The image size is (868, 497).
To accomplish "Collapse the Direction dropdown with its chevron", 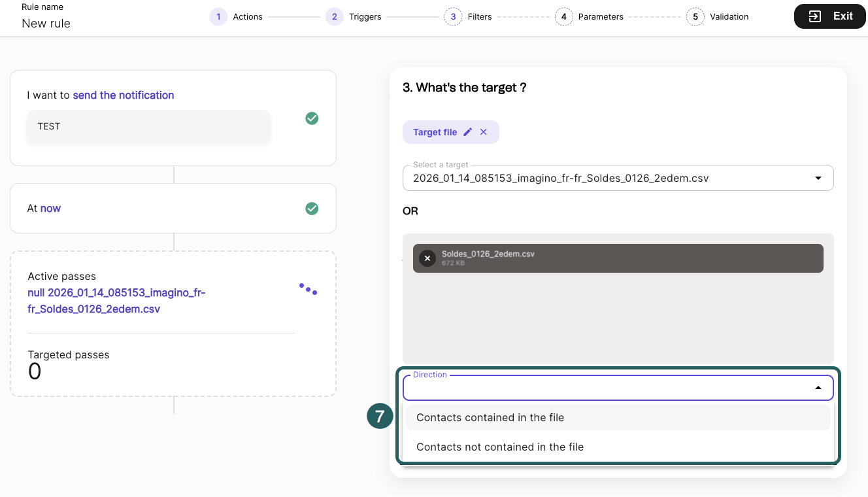I will coord(818,387).
